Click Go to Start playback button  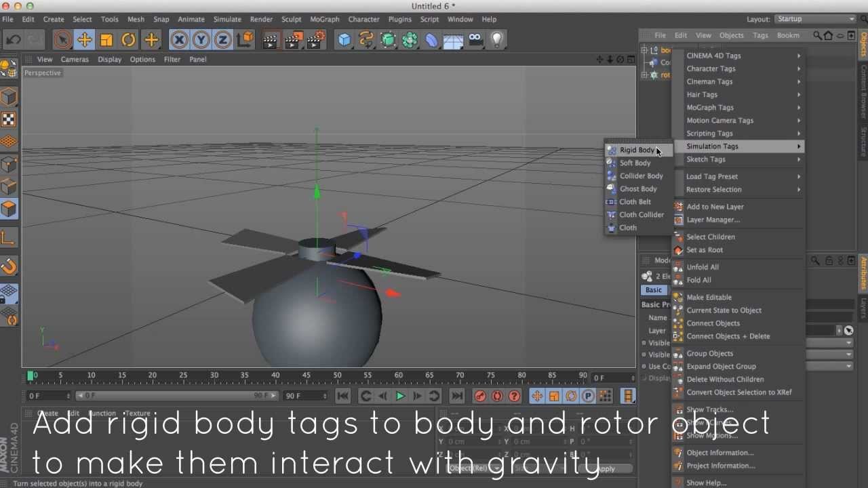pos(342,396)
